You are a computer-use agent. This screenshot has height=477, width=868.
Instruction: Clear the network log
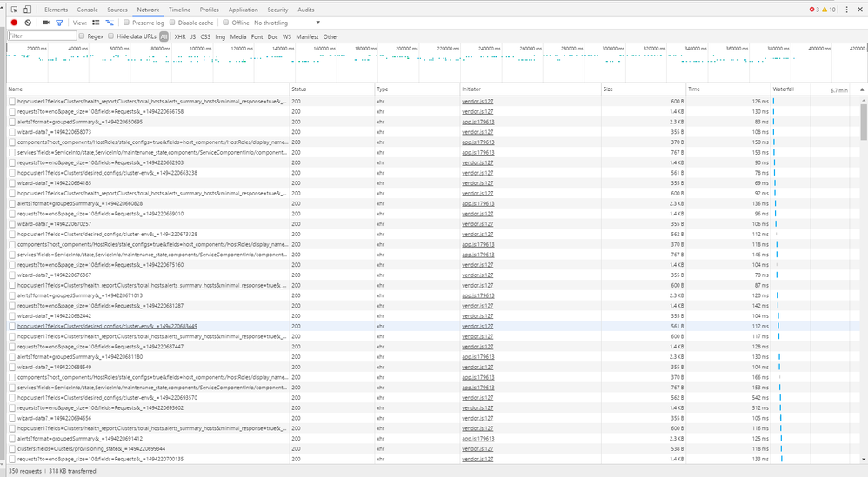[28, 23]
